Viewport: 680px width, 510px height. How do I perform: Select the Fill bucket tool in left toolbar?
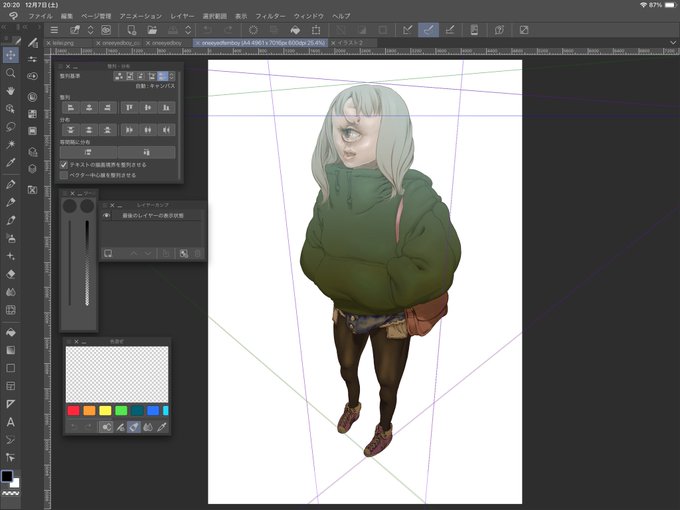click(10, 332)
